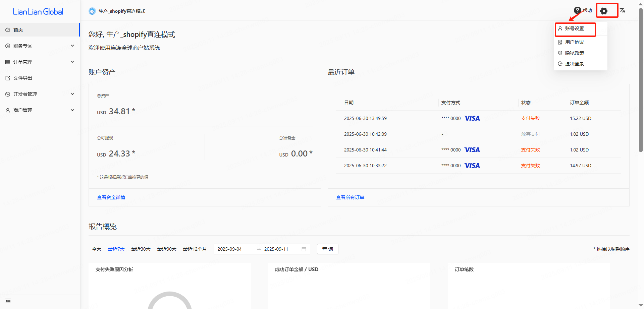Collapse sidebar using bottom-left menu icon
This screenshot has width=644, height=309.
coord(8,301)
